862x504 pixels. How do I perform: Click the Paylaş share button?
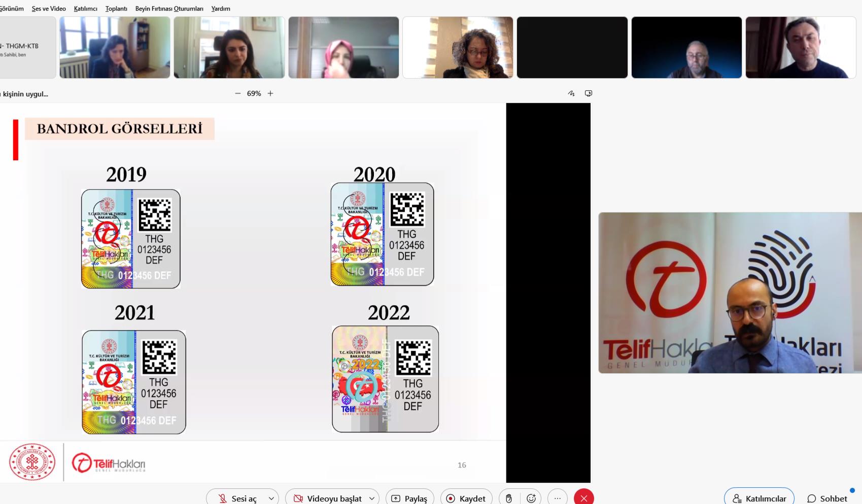click(x=409, y=498)
